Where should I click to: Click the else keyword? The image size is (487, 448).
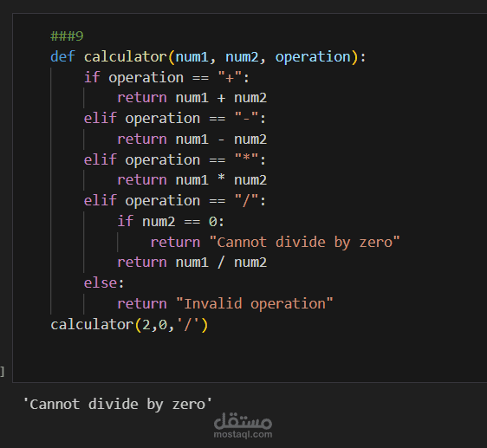101,283
